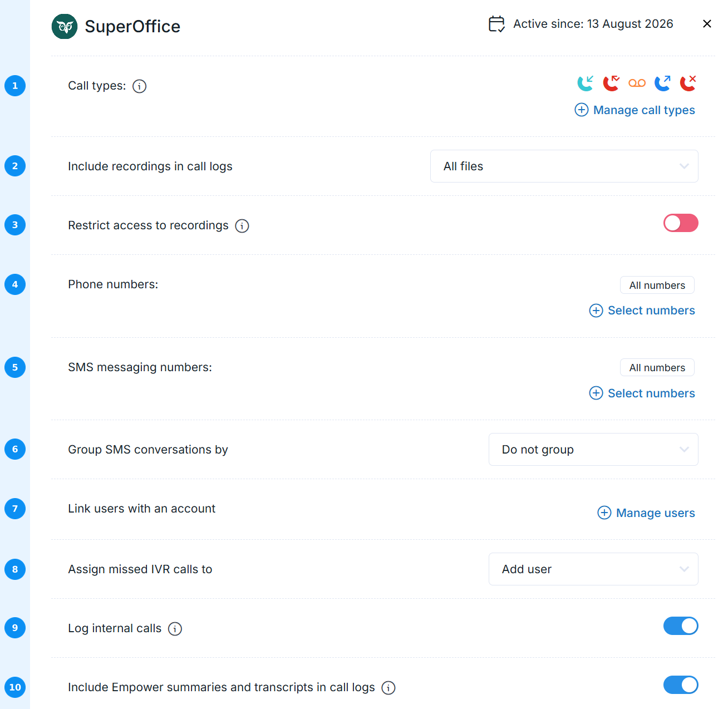Click Select numbers under Phone numbers
Viewport: 728px width, 709px height.
pyautogui.click(x=642, y=311)
